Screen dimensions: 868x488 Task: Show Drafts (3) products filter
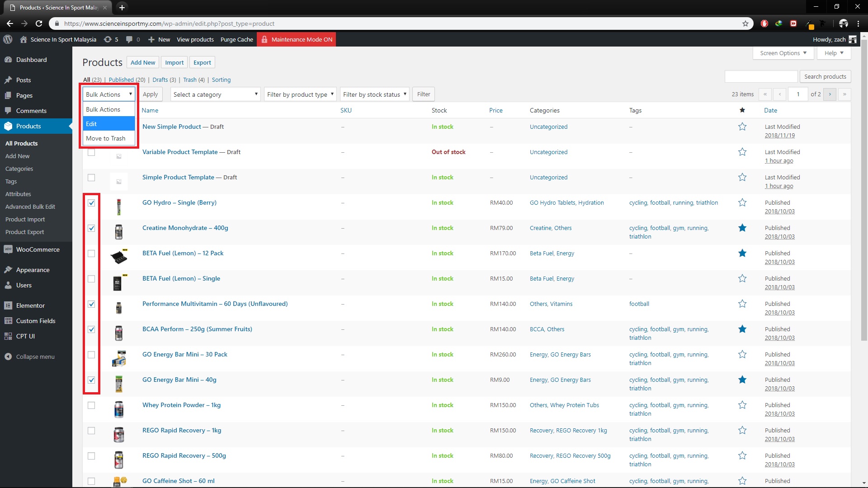pos(164,80)
